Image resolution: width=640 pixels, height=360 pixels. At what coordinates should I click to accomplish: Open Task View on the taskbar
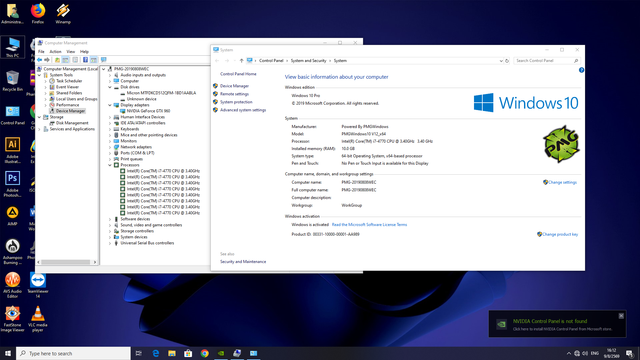coord(139,353)
